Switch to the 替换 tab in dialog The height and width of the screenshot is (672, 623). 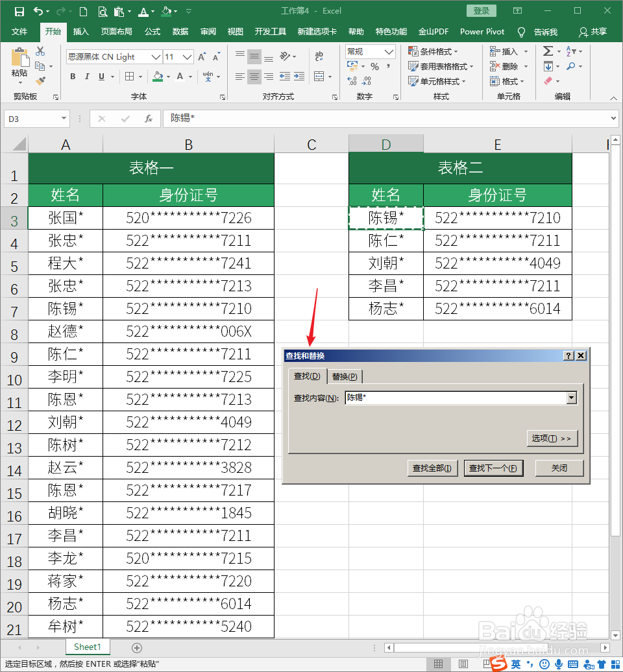(345, 376)
